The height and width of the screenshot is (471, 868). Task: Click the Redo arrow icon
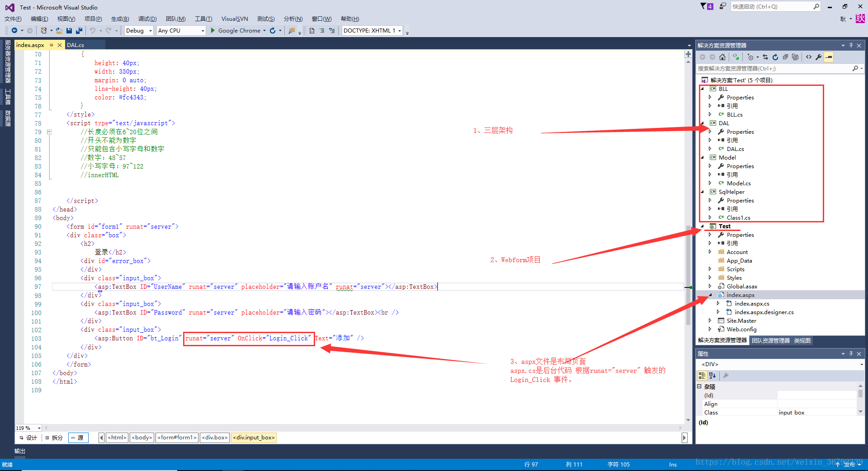point(108,30)
